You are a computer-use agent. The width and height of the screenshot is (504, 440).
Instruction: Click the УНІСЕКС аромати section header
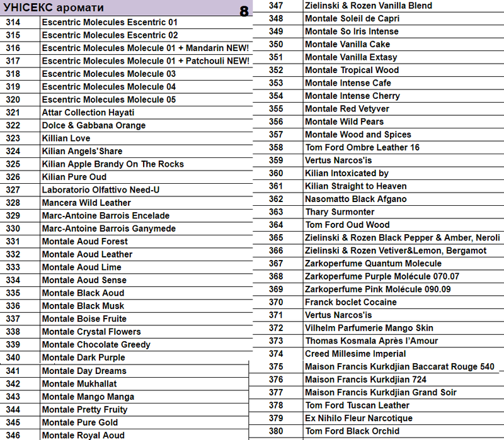pos(54,8)
